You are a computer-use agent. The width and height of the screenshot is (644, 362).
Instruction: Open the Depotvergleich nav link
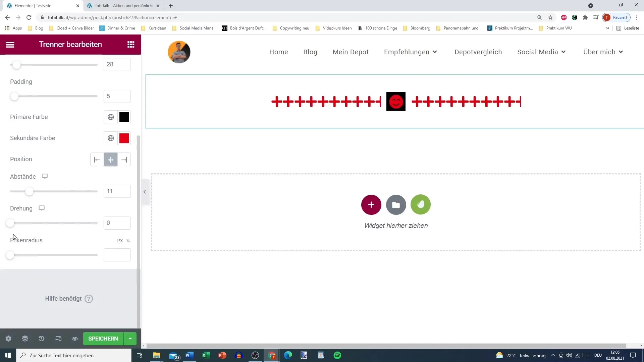point(478,52)
